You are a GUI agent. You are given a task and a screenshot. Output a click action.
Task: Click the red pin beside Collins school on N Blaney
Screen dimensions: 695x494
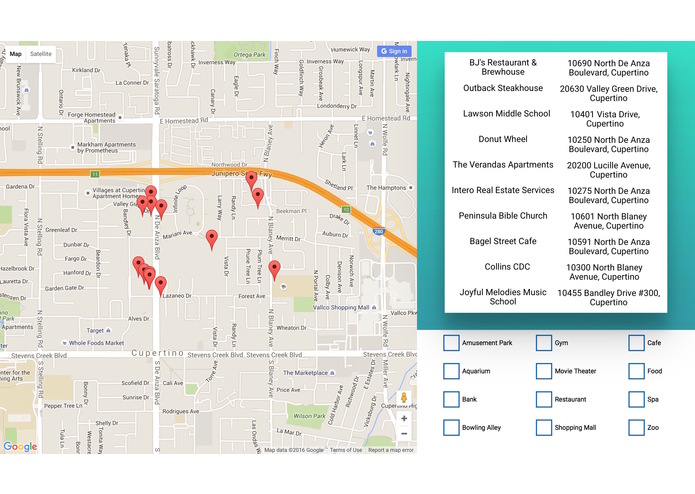pyautogui.click(x=274, y=269)
